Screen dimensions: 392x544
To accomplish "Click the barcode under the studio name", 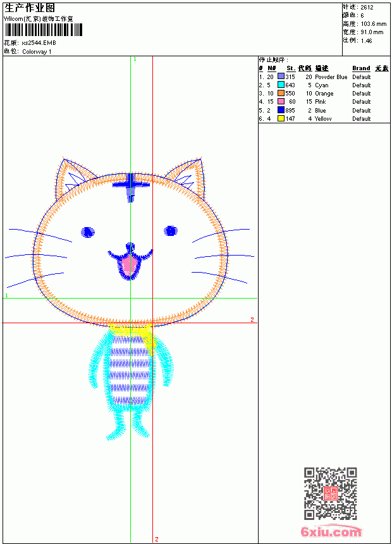I will point(44,30).
